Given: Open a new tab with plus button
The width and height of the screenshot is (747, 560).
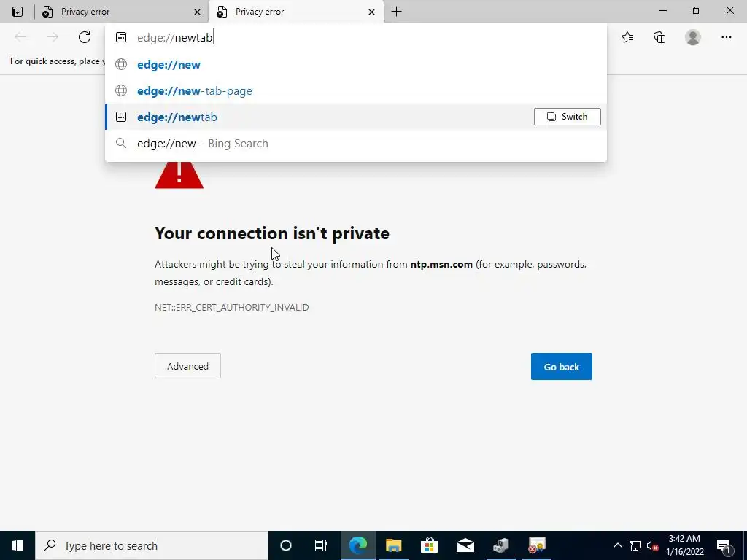Looking at the screenshot, I should point(396,12).
